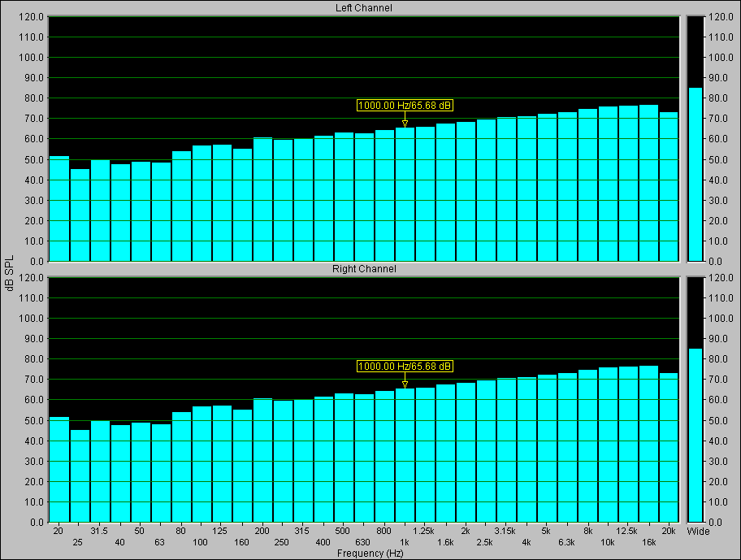Click the 5k frequency axis label

pos(546,531)
